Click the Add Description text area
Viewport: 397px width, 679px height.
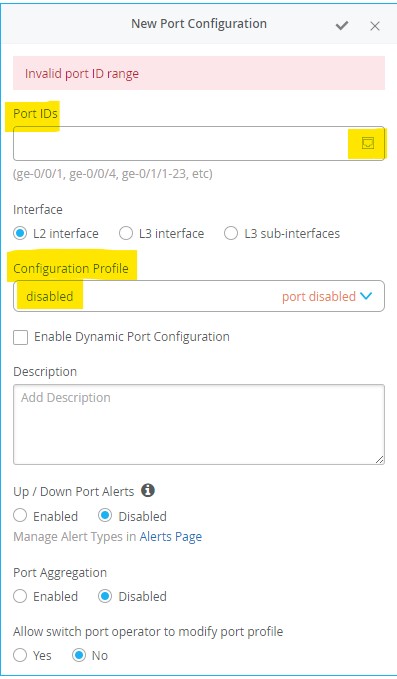click(199, 424)
